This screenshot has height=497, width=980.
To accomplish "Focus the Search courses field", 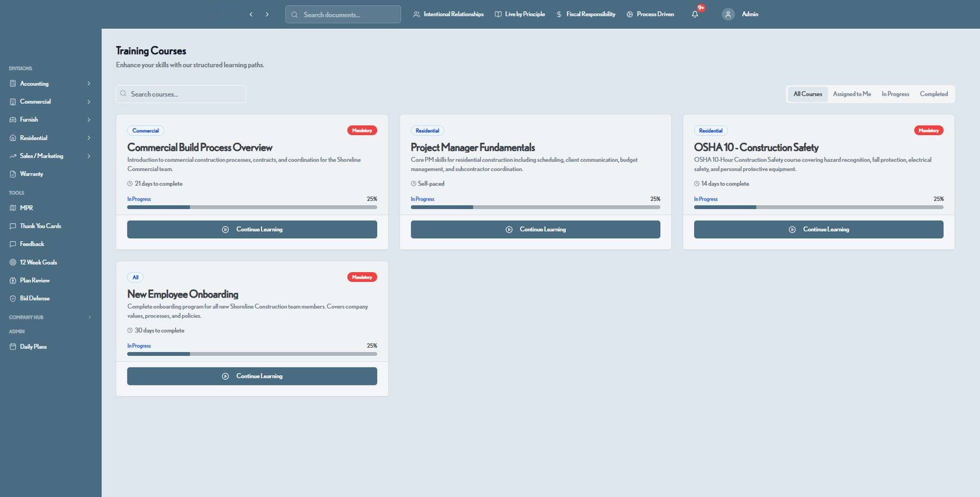I will pos(181,94).
